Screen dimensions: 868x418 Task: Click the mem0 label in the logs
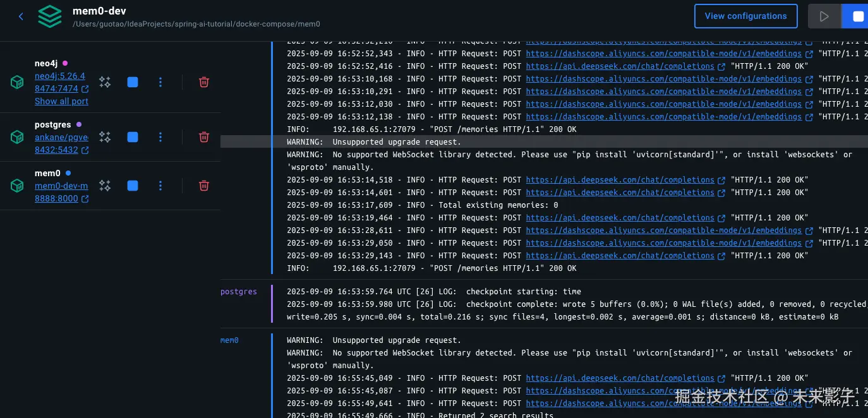click(x=229, y=340)
